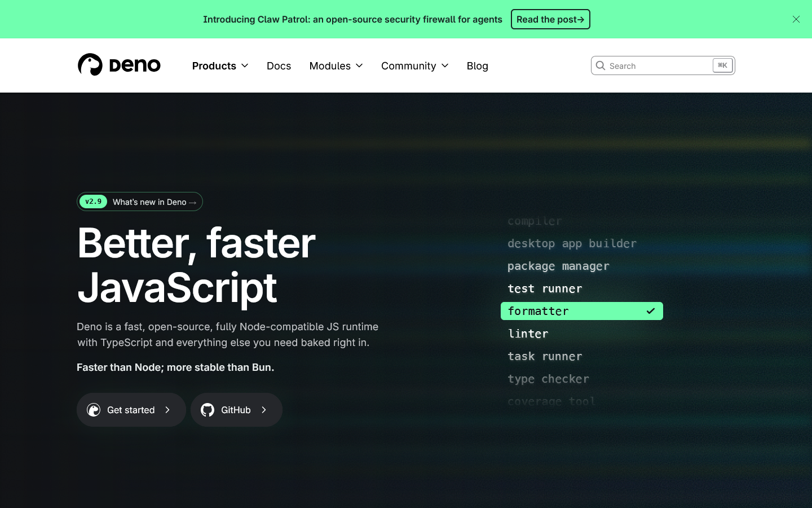812x508 pixels.
Task: Click the "type checker" text
Action: click(x=548, y=379)
